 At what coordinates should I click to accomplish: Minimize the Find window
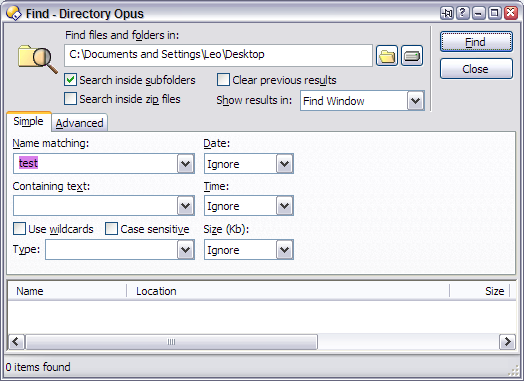(x=479, y=13)
